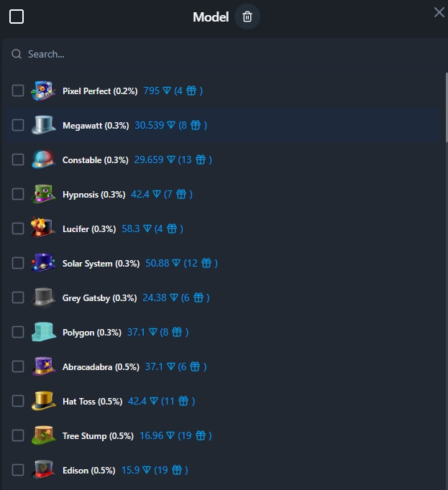The height and width of the screenshot is (490, 448).
Task: Click the Solar System hat icon
Action: click(x=43, y=263)
